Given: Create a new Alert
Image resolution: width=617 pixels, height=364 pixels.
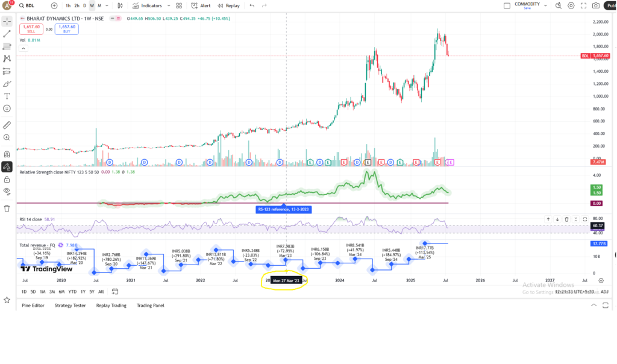Looking at the screenshot, I should click(201, 5).
